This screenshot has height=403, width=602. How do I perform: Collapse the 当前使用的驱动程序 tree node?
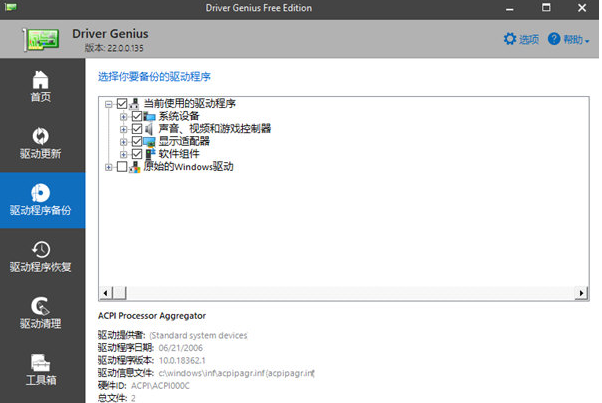[109, 103]
